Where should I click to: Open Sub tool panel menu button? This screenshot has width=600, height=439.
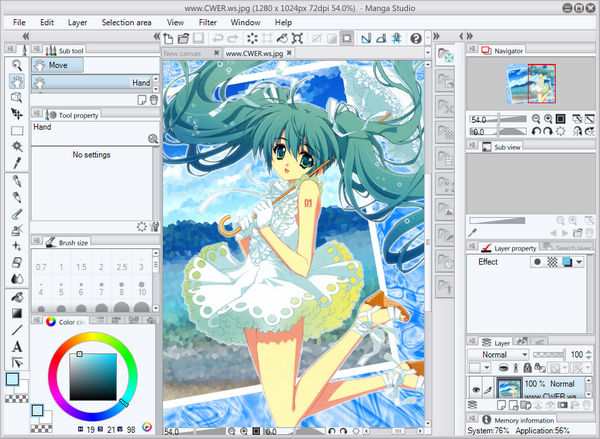coord(37,49)
